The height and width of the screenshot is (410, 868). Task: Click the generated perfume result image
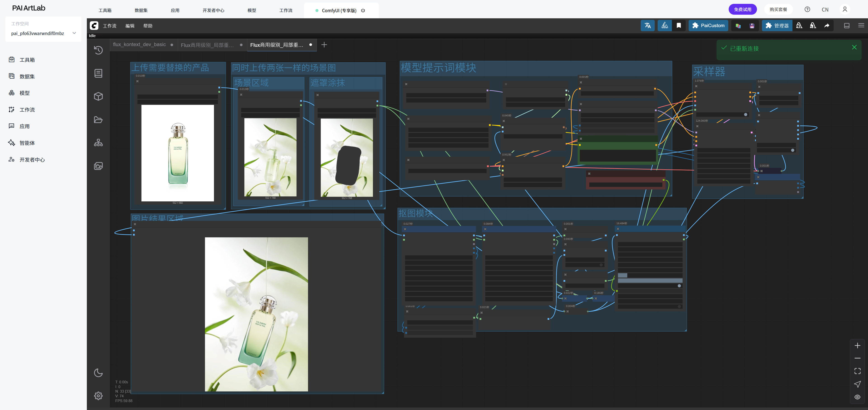click(x=256, y=314)
